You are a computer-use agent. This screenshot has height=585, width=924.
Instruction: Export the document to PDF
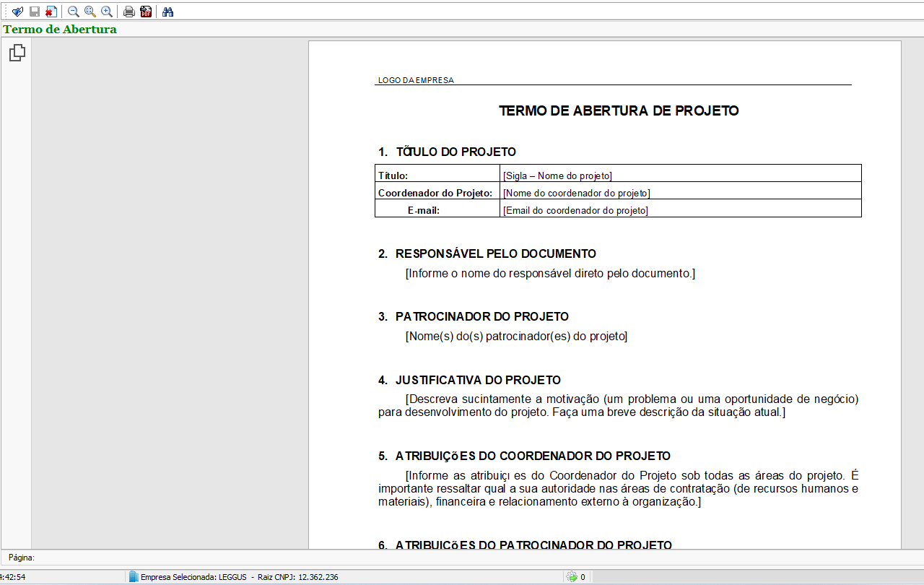(x=146, y=11)
